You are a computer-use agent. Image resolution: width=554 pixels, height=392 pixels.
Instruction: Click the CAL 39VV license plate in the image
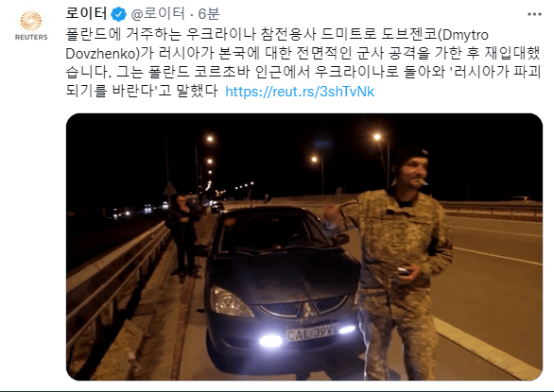(313, 332)
